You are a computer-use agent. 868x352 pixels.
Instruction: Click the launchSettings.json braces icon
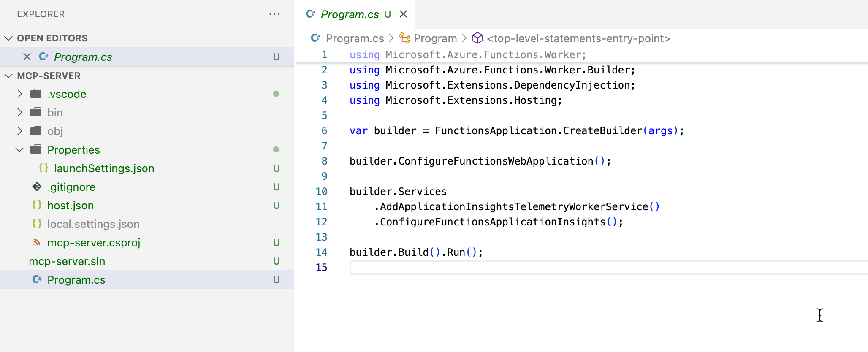[43, 168]
